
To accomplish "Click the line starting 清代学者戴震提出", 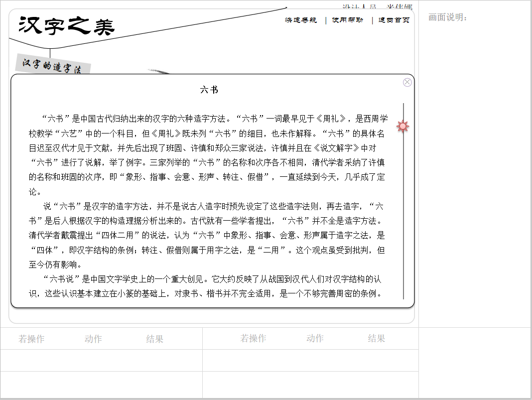I will pos(207,236).
